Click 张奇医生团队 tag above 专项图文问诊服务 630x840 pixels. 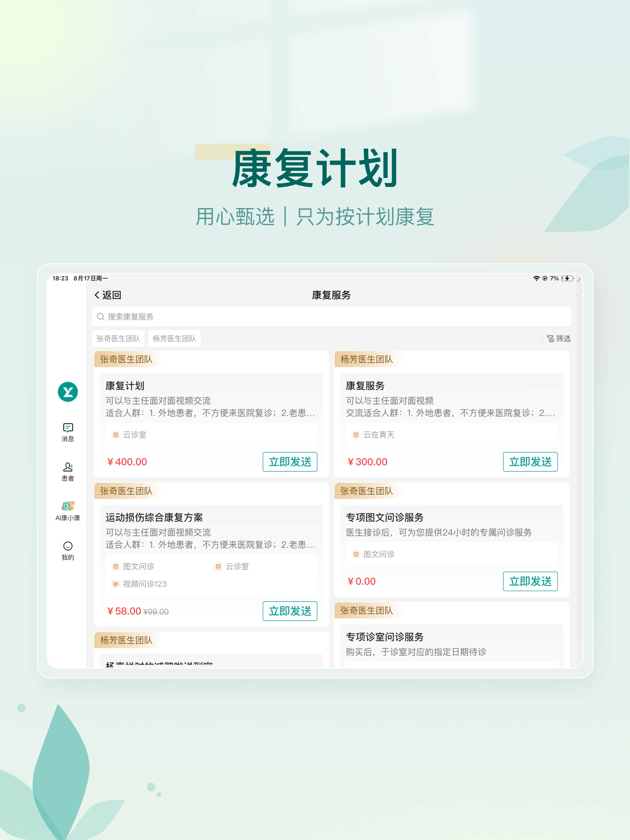366,491
